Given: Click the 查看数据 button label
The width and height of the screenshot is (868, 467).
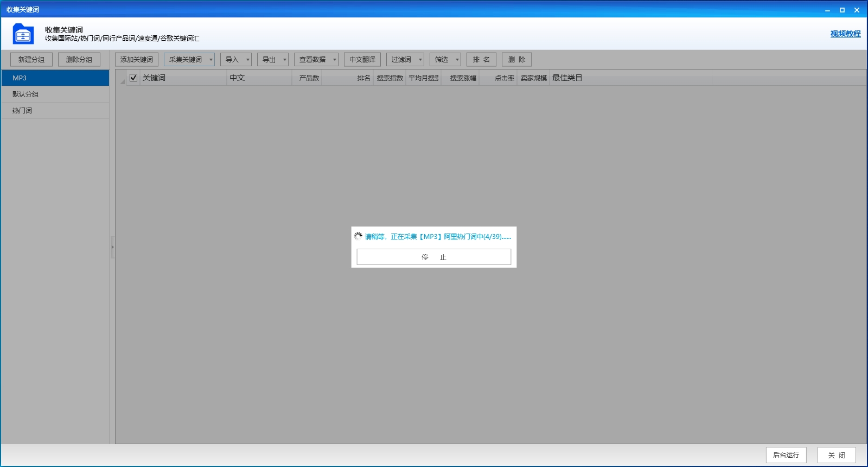Looking at the screenshot, I should [312, 60].
